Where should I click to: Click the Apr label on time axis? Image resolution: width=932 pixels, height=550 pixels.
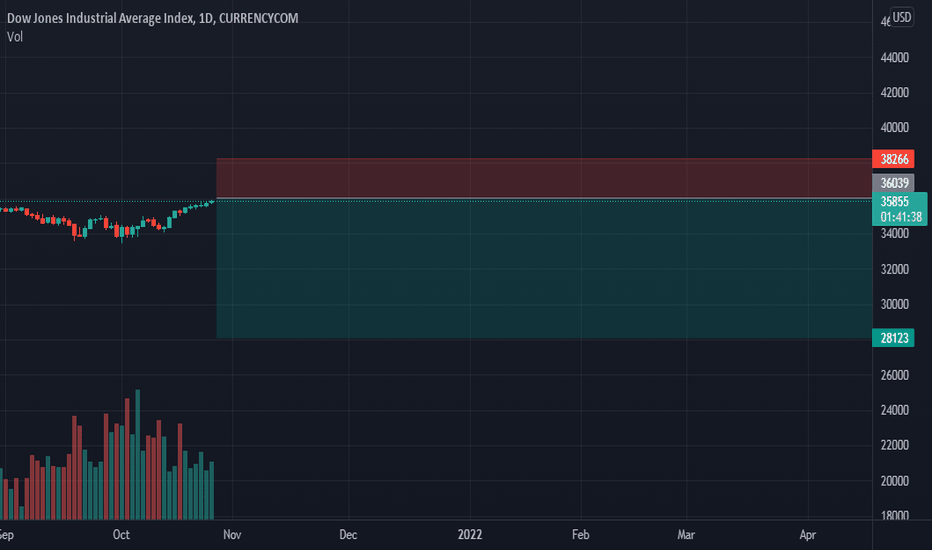click(x=808, y=535)
